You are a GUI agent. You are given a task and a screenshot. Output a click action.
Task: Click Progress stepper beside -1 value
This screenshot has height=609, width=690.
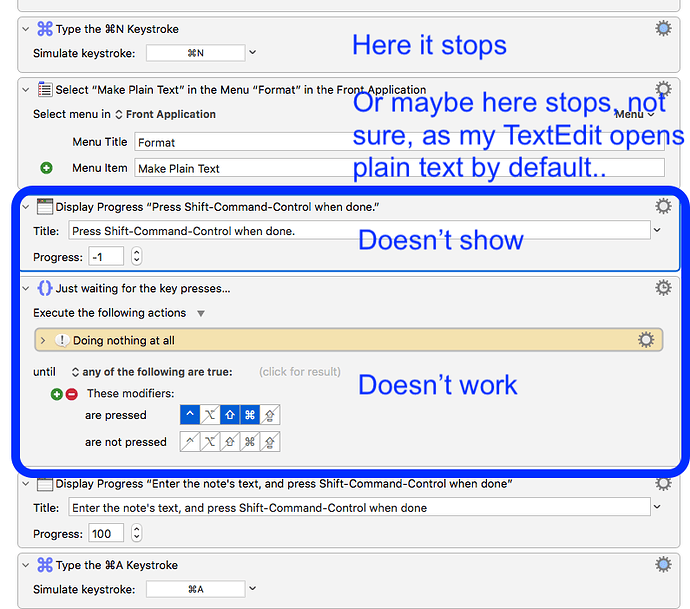coord(136,256)
